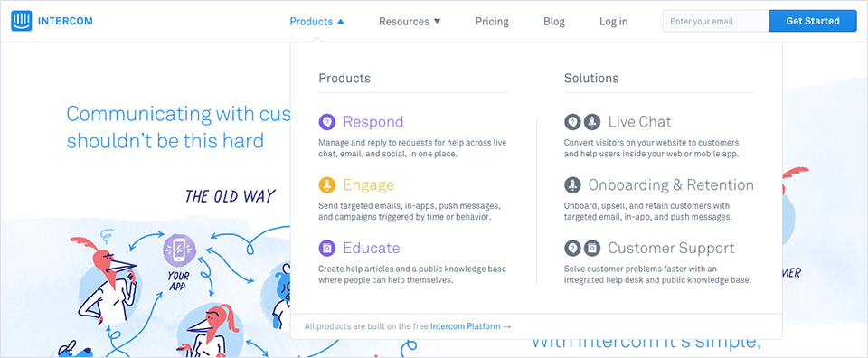Select the Engage product heading
Image resolution: width=868 pixels, height=358 pixels.
pyautogui.click(x=368, y=184)
